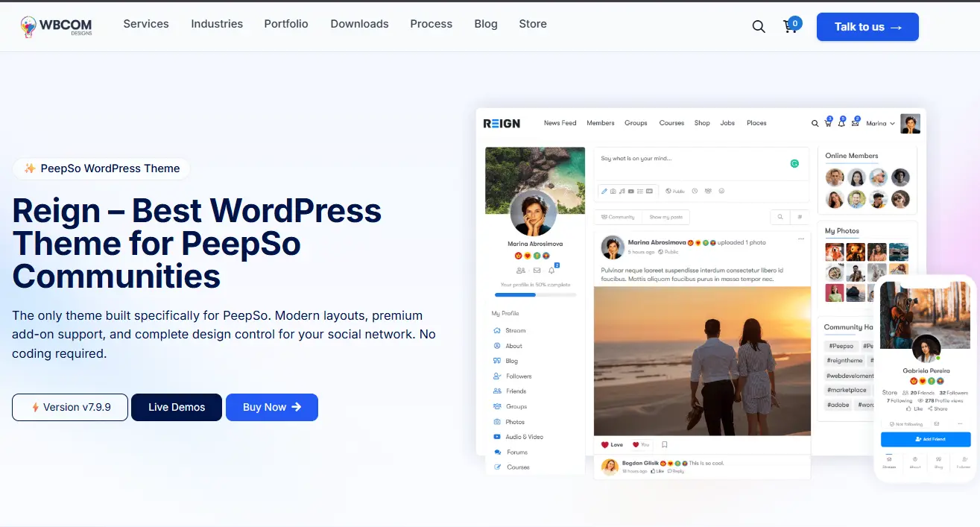The width and height of the screenshot is (980, 527).
Task: Open Forums in My Profile sidebar
Action: click(510, 452)
